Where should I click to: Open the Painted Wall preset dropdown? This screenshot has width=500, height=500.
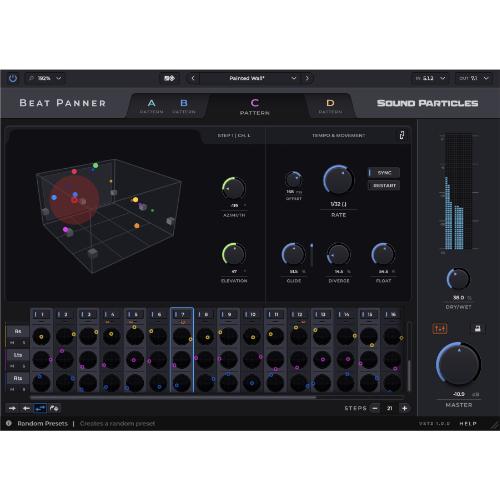point(250,78)
